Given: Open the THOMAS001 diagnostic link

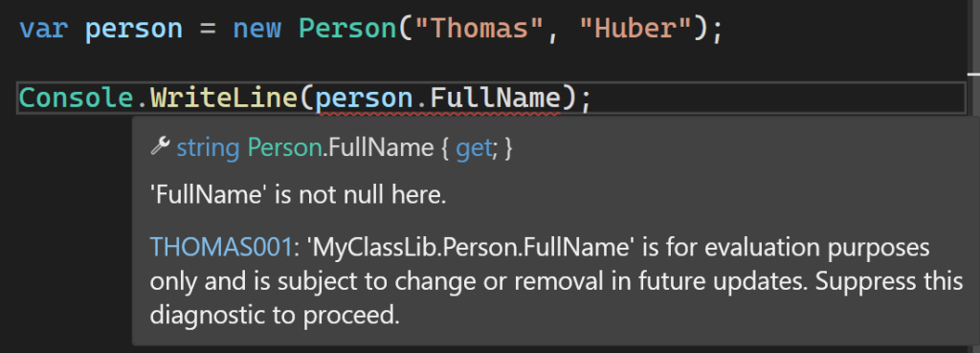Looking at the screenshot, I should 221,248.
